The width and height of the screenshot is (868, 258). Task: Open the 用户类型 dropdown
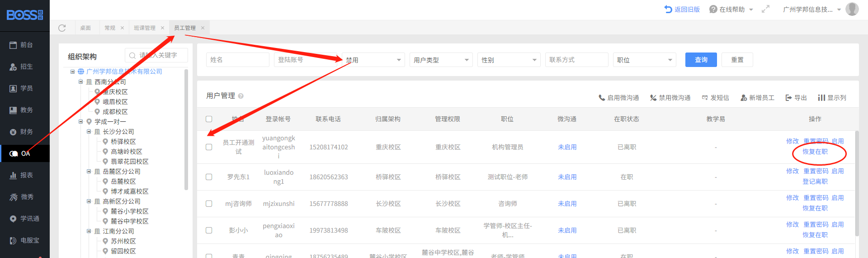(x=441, y=60)
